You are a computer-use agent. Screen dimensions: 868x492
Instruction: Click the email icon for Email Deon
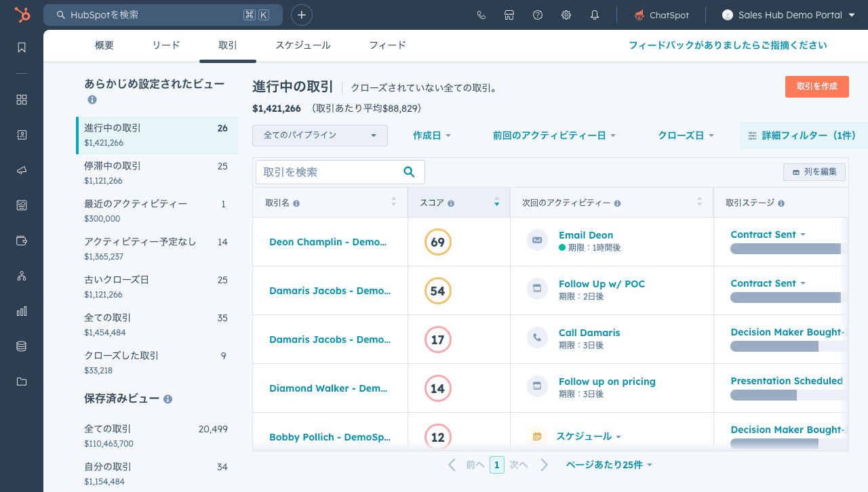click(537, 240)
